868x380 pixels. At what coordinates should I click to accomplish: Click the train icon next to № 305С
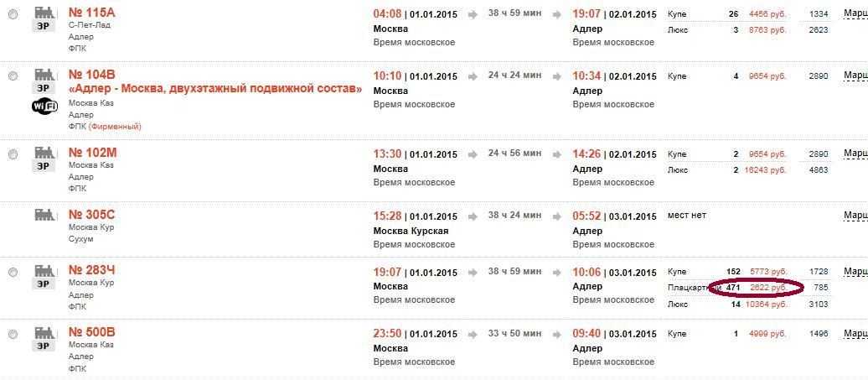click(x=45, y=215)
